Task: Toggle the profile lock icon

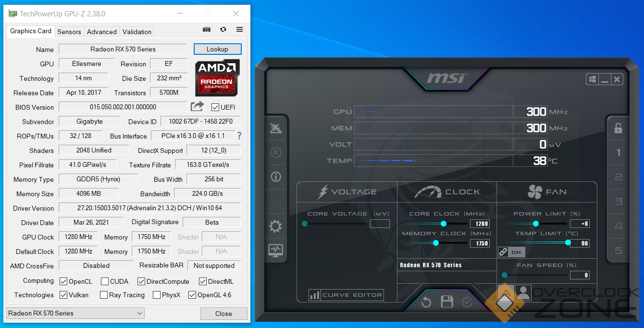Action: tap(618, 128)
